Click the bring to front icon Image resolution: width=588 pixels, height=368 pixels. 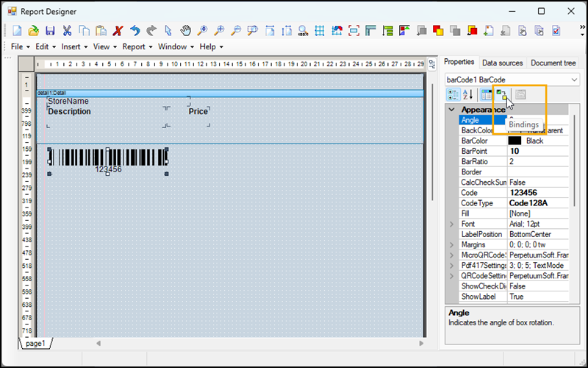pyautogui.click(x=438, y=30)
